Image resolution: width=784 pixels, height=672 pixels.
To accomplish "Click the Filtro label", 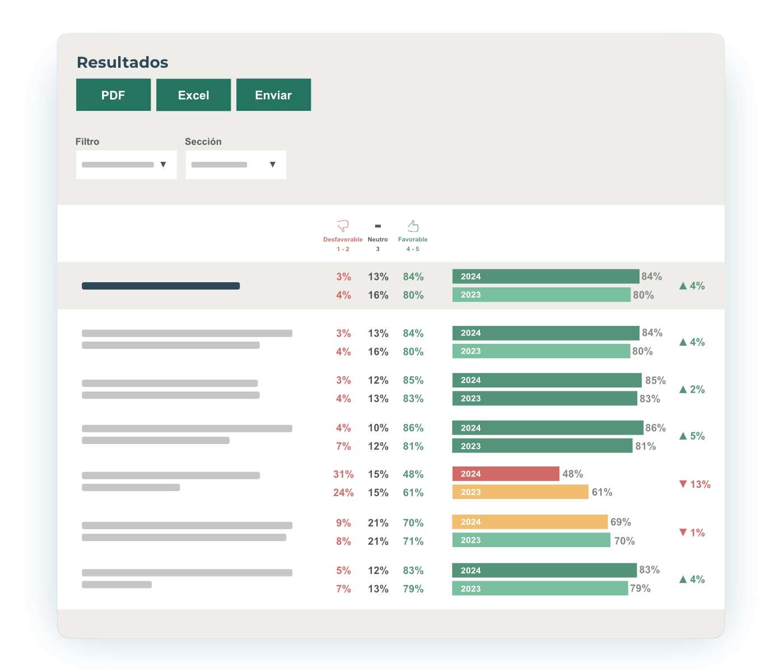I will coord(87,142).
